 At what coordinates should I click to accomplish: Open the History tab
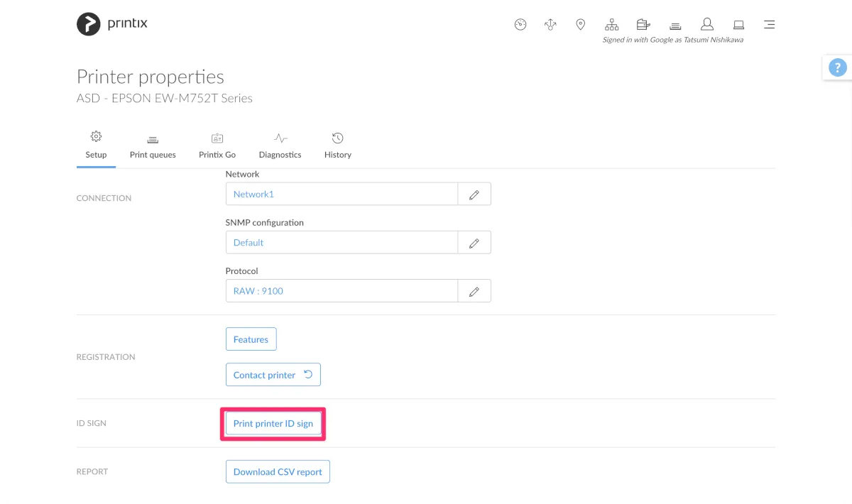(338, 146)
